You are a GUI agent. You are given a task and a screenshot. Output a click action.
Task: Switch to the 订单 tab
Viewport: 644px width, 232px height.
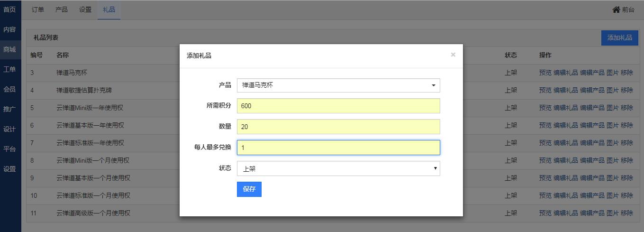pos(38,9)
